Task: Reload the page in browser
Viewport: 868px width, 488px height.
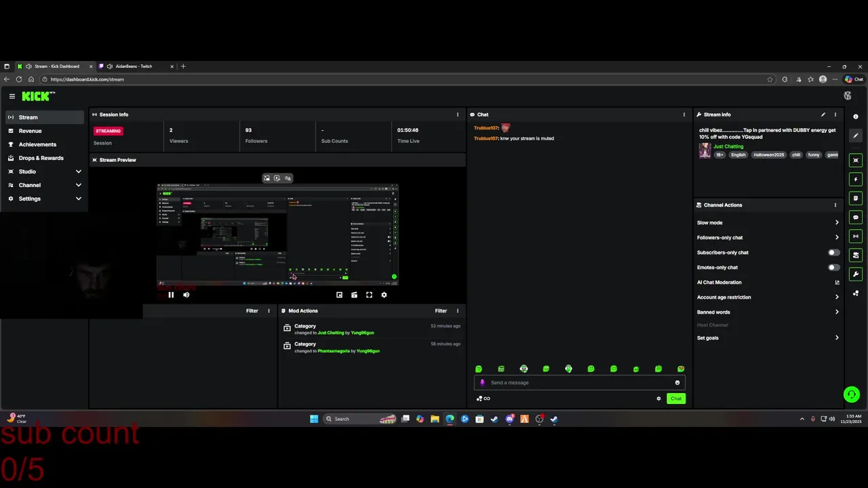Action: [19, 79]
